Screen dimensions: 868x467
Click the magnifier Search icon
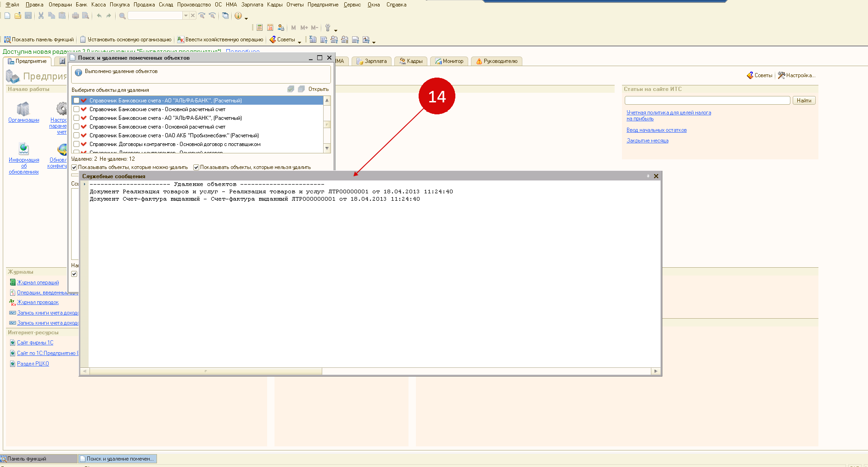[x=123, y=16]
